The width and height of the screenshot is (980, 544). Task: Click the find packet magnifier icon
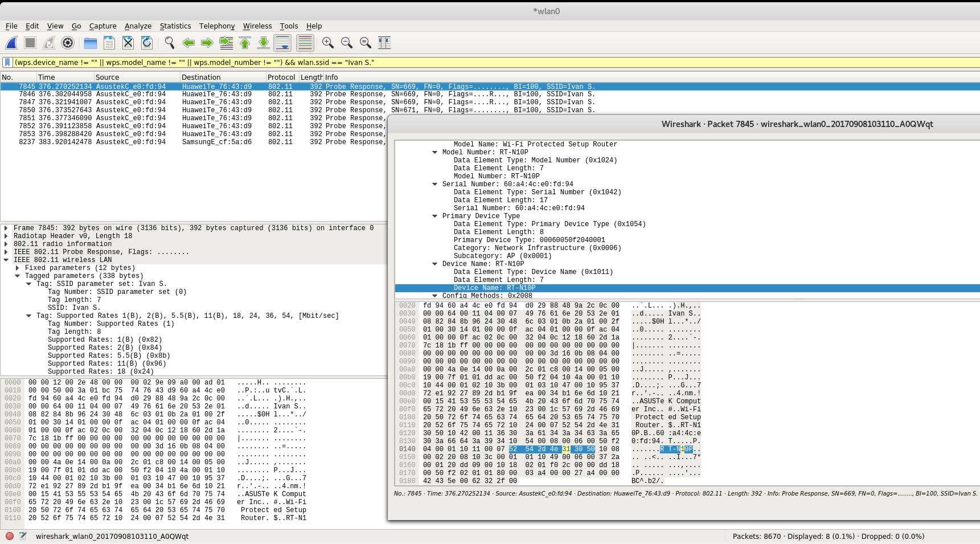169,43
